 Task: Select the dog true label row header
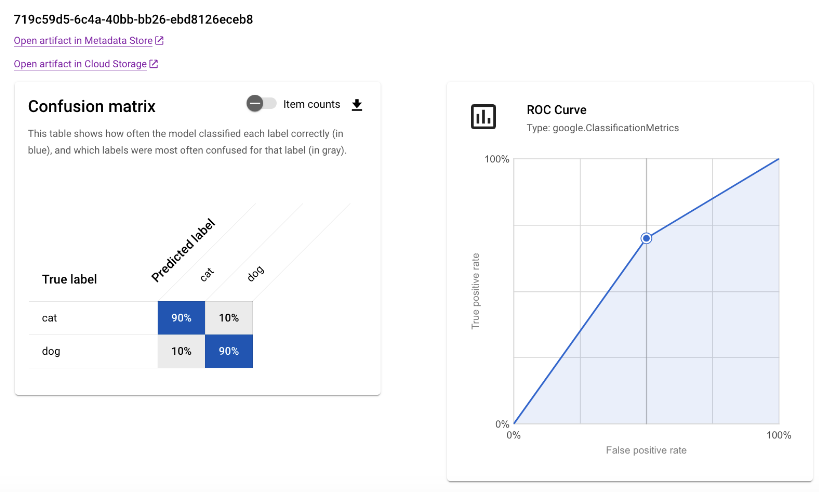tap(51, 351)
